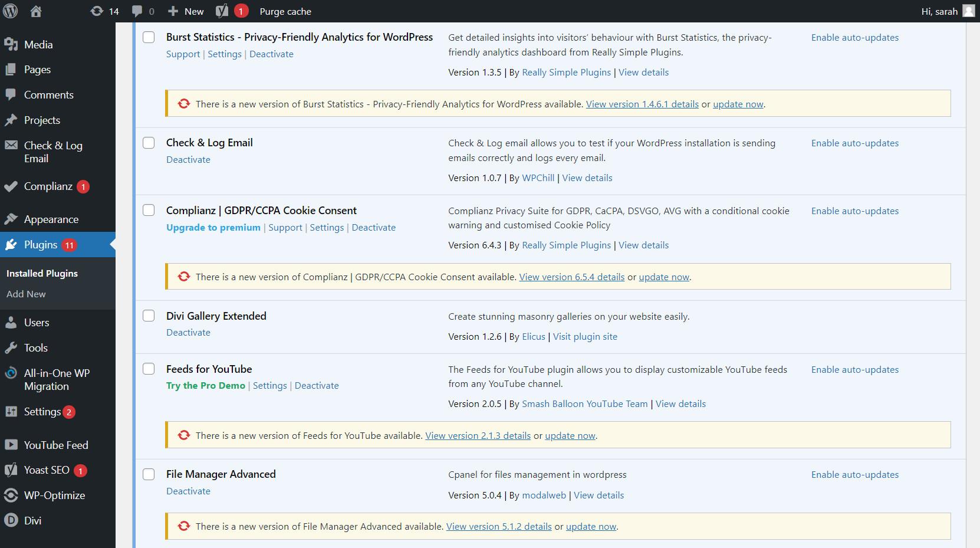Open Smash Balloon YouTube Team author link
980x548 pixels.
(x=585, y=403)
